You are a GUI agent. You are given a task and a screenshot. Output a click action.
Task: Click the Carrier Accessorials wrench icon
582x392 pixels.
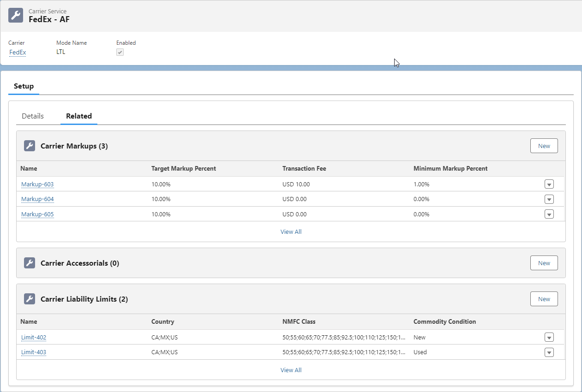(x=30, y=263)
